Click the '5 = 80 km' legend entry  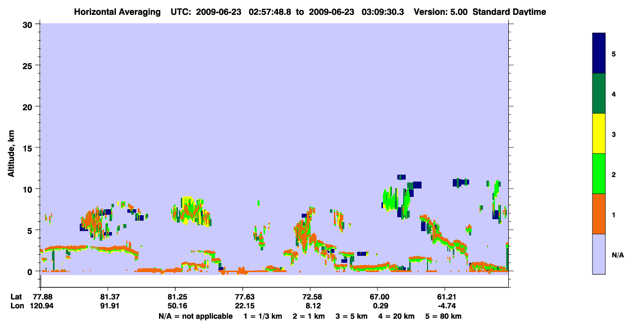pyautogui.click(x=443, y=316)
